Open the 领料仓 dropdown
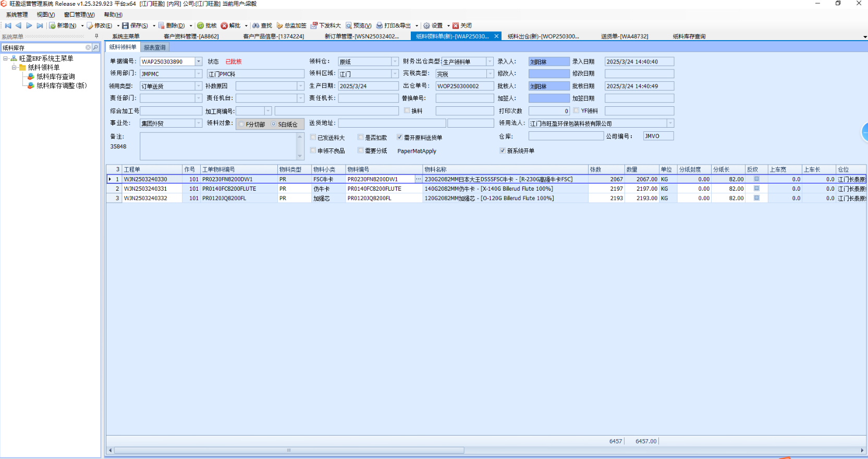Image resolution: width=868 pixels, height=459 pixels. [395, 61]
